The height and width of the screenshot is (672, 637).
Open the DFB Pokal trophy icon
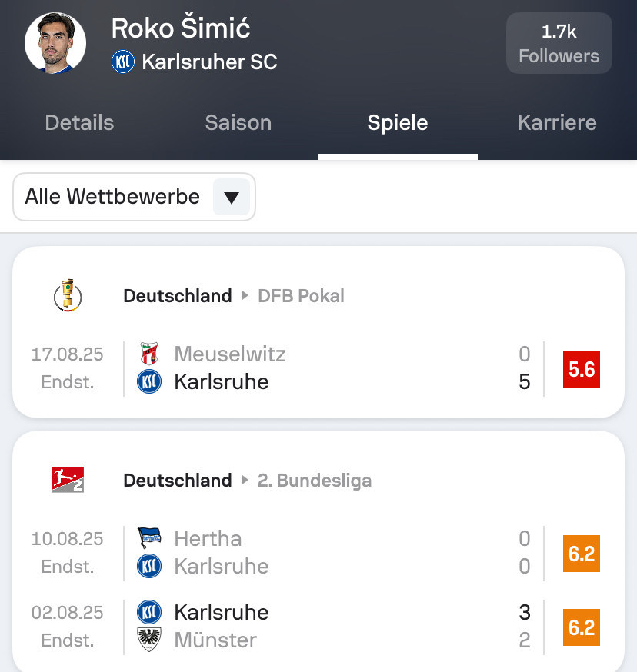tap(68, 296)
